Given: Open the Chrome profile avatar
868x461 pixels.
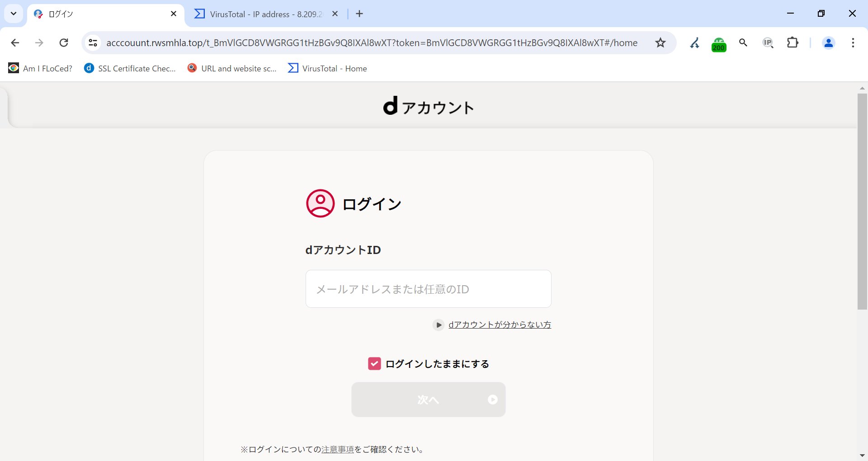Looking at the screenshot, I should click(x=828, y=43).
